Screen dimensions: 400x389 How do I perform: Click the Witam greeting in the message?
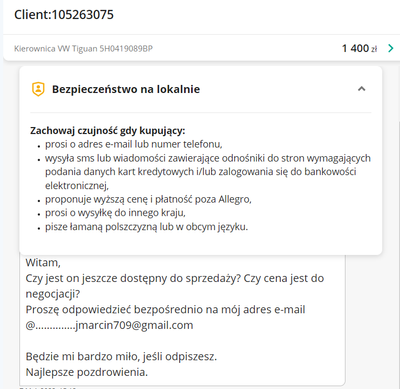click(43, 263)
